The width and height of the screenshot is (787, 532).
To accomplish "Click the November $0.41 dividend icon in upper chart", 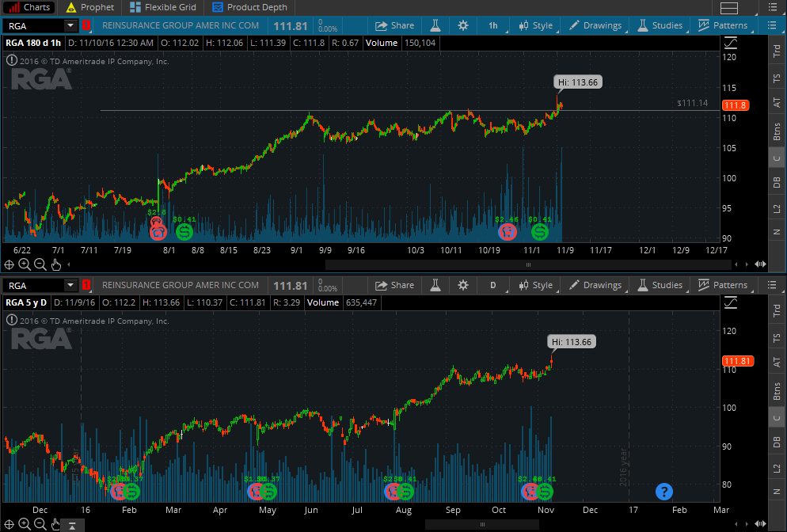I will [540, 232].
